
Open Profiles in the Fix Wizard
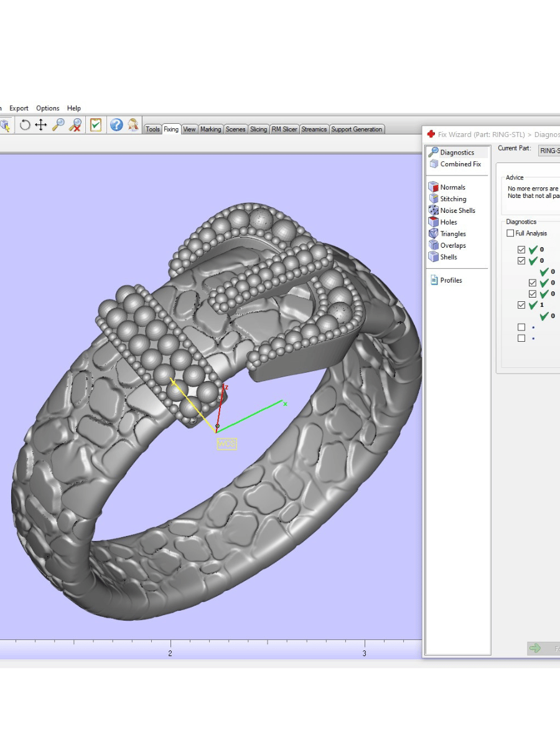(x=451, y=281)
